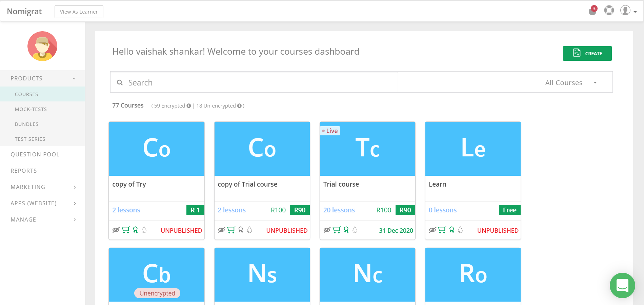The image size is (644, 305).
Task: Click the certificate ribbon icon on copy of Try
Action: 135,230
